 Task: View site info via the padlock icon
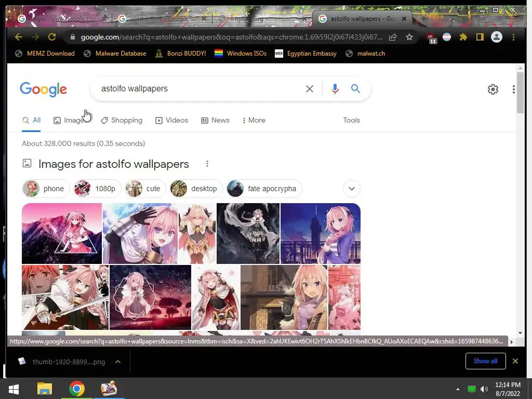(x=73, y=37)
